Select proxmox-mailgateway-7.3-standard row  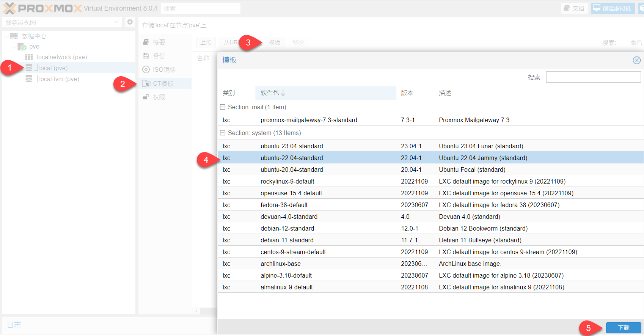(430, 120)
